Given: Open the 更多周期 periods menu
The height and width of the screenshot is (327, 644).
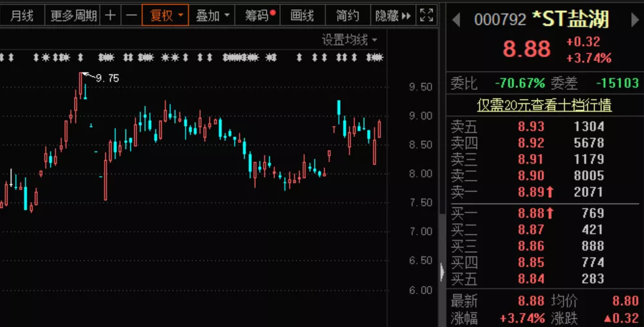Looking at the screenshot, I should [73, 15].
